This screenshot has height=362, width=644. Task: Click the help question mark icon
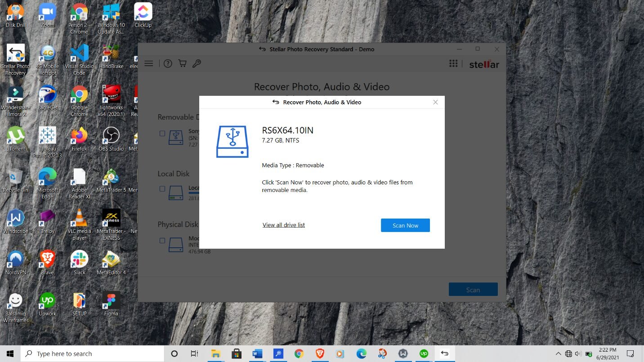168,63
